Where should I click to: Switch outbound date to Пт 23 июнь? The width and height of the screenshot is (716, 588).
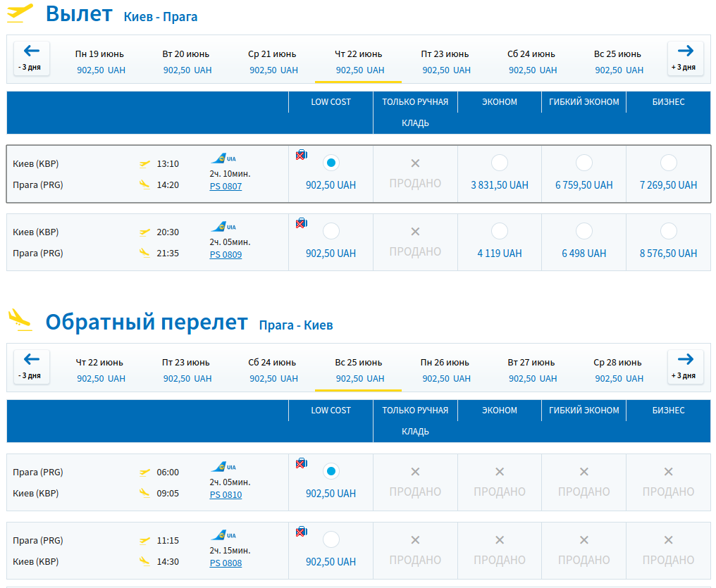[445, 61]
